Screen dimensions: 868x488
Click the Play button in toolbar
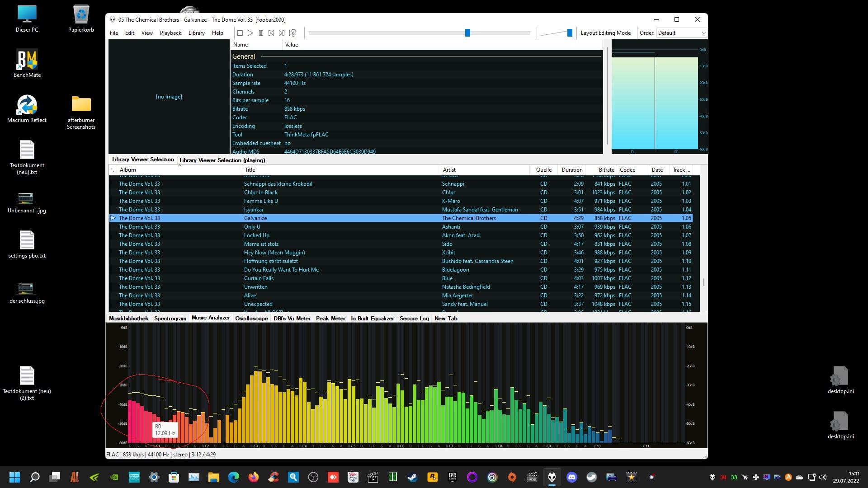[250, 33]
